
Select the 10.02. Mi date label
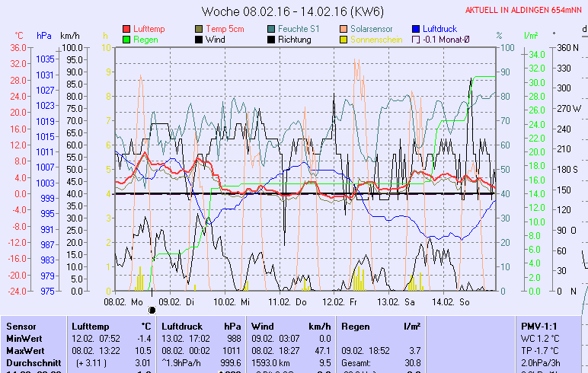click(x=232, y=301)
